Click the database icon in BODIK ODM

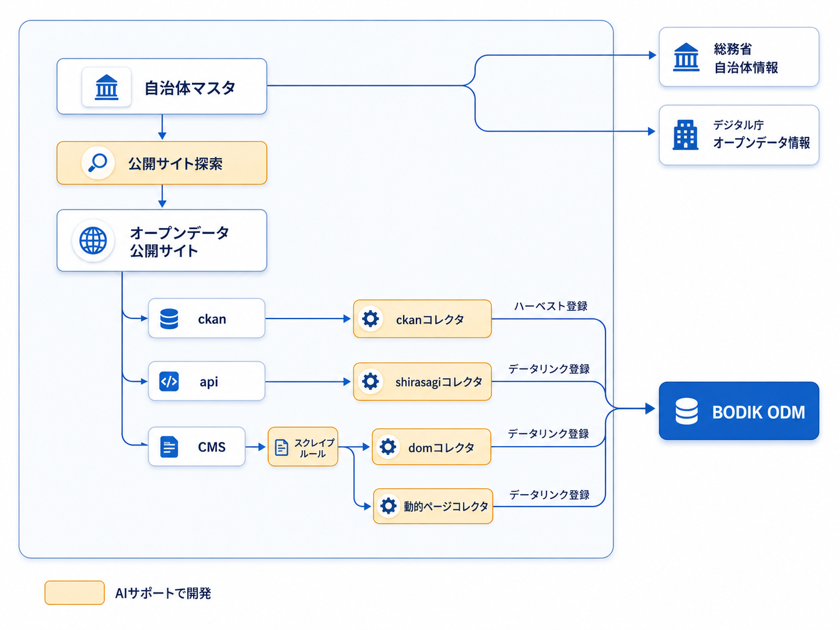click(x=686, y=412)
